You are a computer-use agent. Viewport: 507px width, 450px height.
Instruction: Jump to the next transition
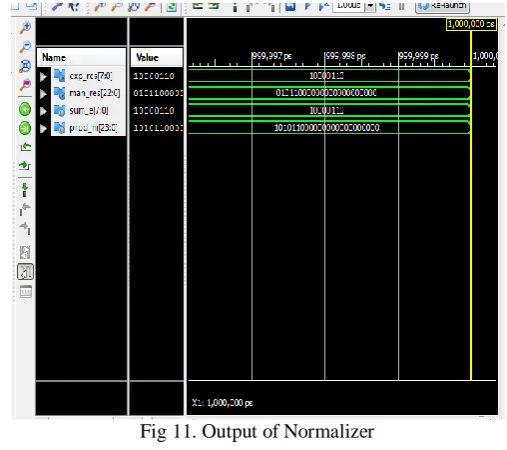tap(25, 165)
